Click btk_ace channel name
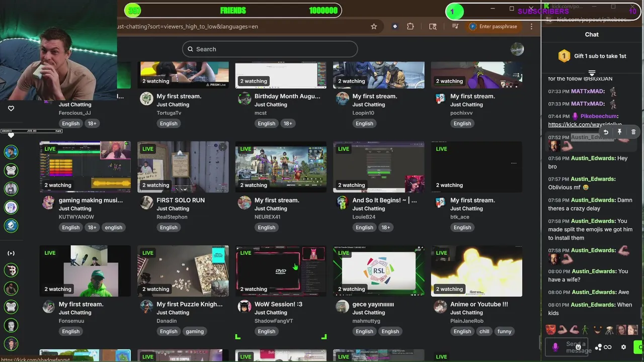This screenshot has height=362, width=644. pos(460,217)
